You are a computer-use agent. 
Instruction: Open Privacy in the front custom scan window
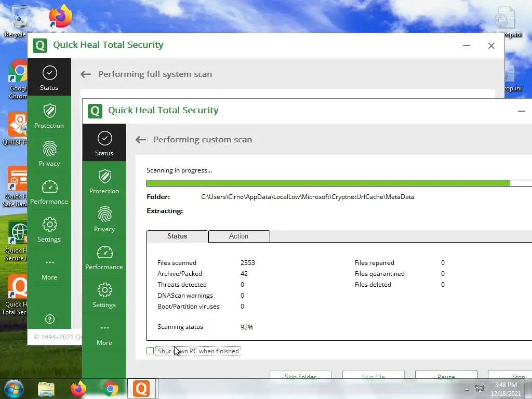(104, 219)
